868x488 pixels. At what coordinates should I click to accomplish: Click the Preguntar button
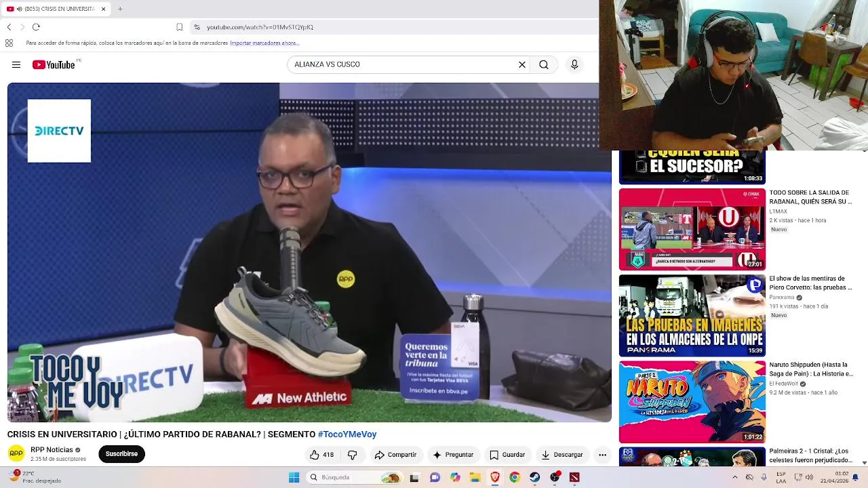pos(453,455)
